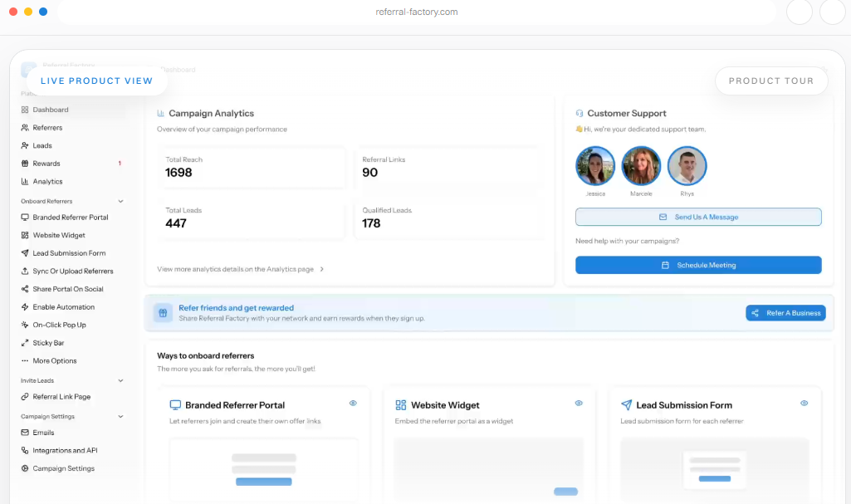Screen dimensions: 851x504
Task: Click the referral-factory.com address bar
Action: click(x=417, y=12)
